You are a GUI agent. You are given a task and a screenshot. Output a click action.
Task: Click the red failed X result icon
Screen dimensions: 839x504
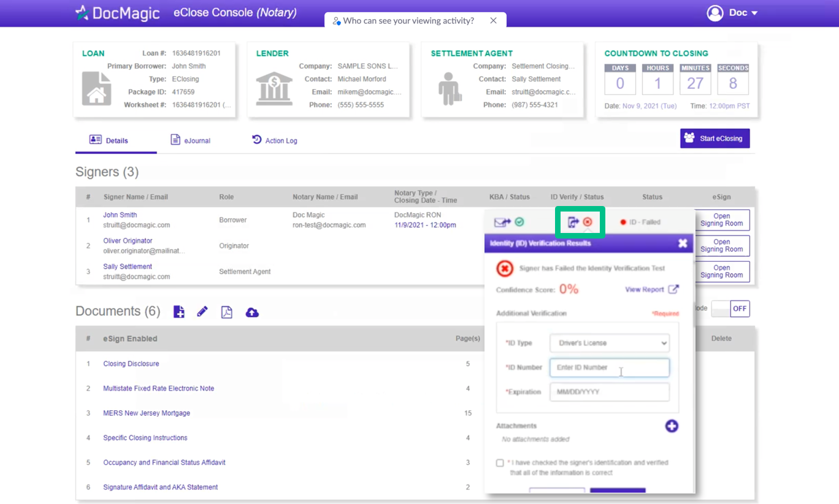coord(505,269)
